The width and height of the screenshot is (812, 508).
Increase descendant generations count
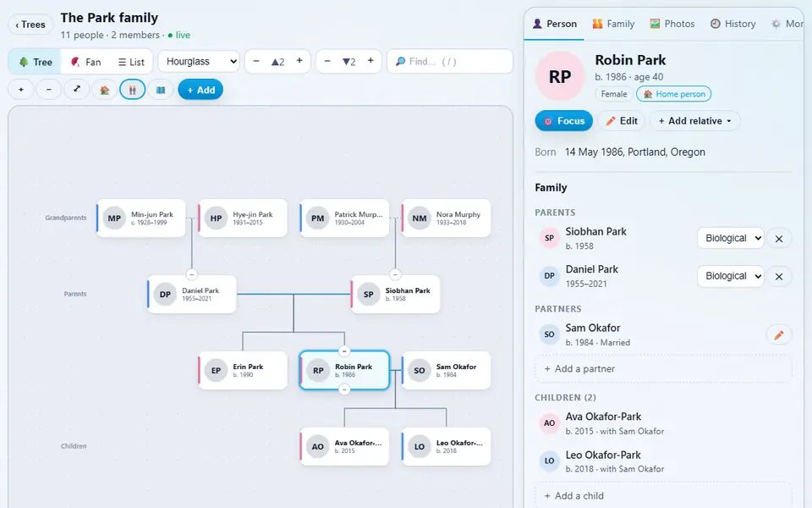[370, 61]
